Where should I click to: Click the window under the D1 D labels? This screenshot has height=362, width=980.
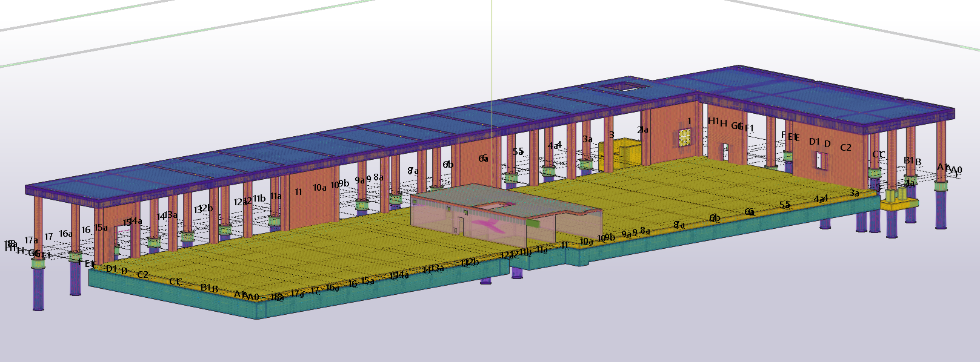point(821,160)
